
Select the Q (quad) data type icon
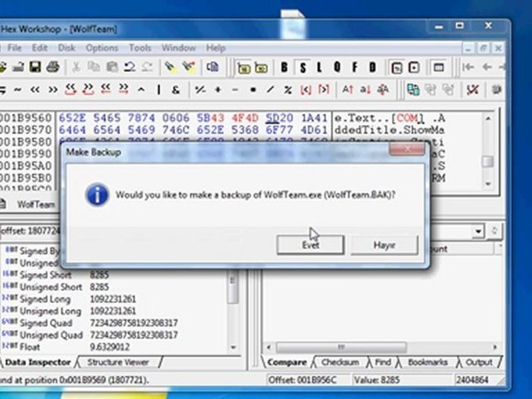coord(337,68)
